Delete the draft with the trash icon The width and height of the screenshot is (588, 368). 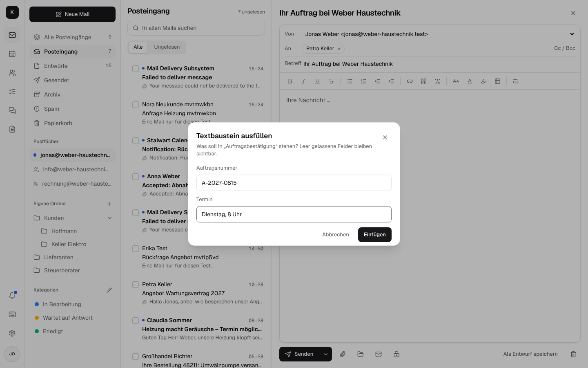click(x=573, y=354)
